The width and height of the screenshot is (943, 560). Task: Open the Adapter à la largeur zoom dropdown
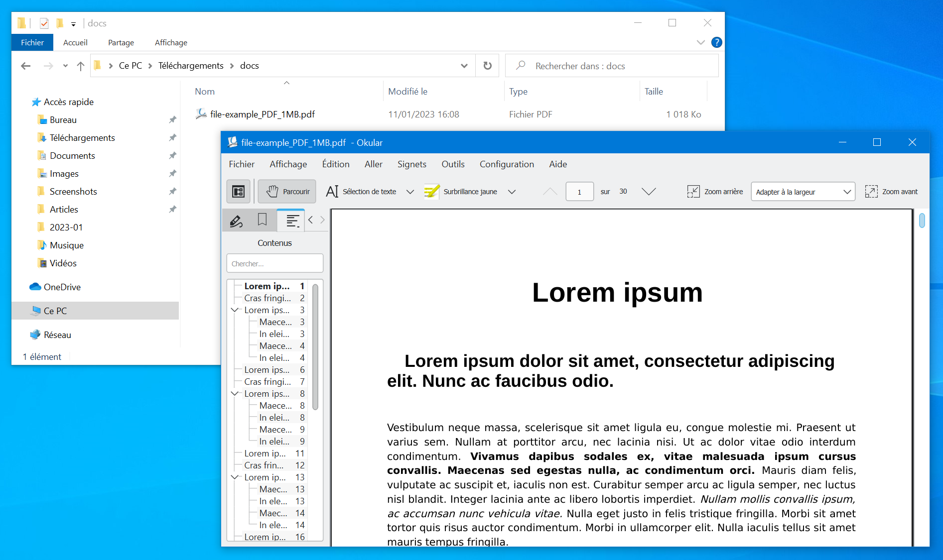[803, 192]
